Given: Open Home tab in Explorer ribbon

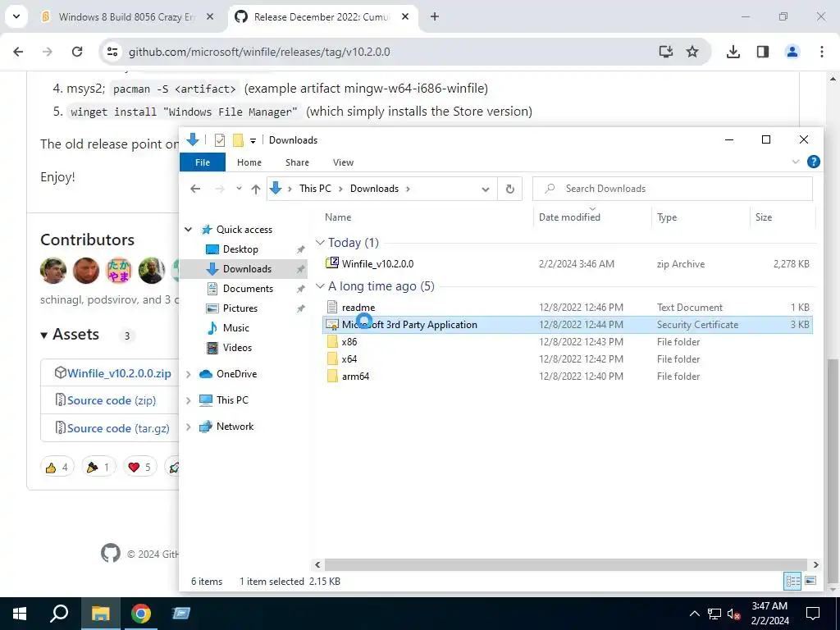Looking at the screenshot, I should [249, 162].
